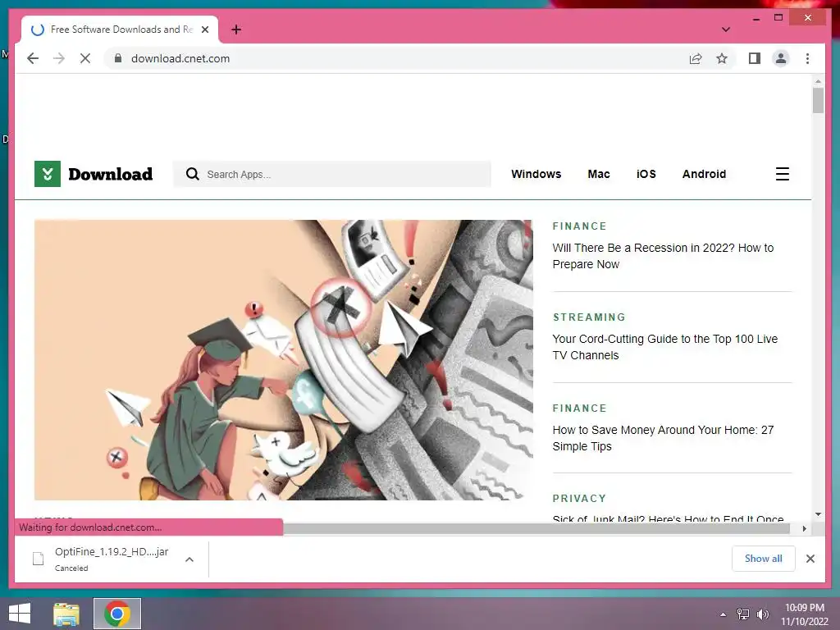Image resolution: width=840 pixels, height=630 pixels.
Task: Select the Android category
Action: coord(704,174)
